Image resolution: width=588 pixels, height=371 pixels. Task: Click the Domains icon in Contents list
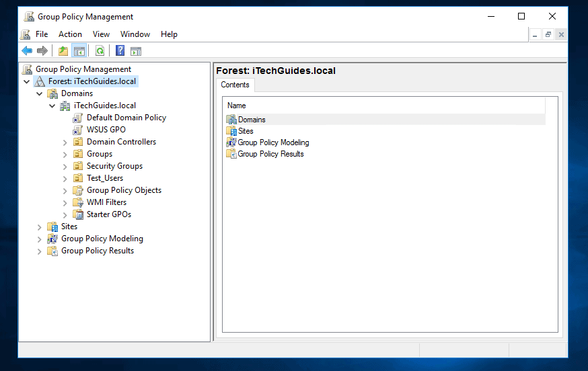tap(231, 120)
